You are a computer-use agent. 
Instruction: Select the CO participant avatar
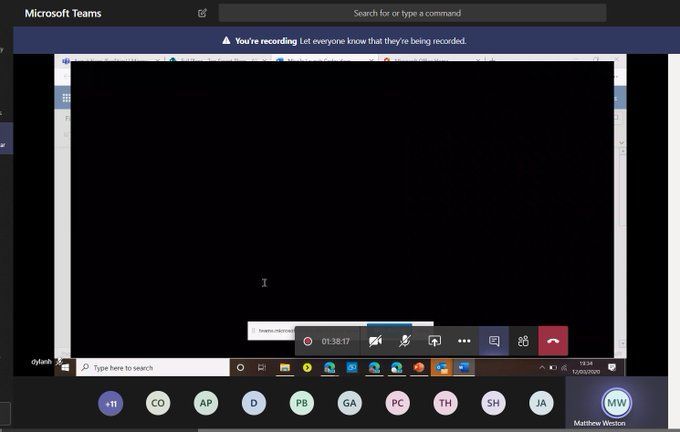pyautogui.click(x=158, y=403)
